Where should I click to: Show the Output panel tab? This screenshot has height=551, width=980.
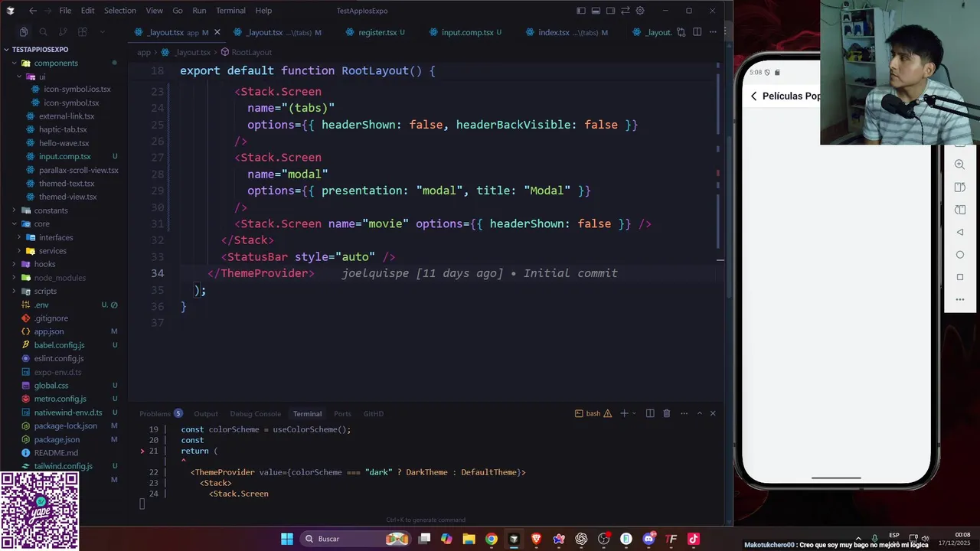click(x=206, y=413)
